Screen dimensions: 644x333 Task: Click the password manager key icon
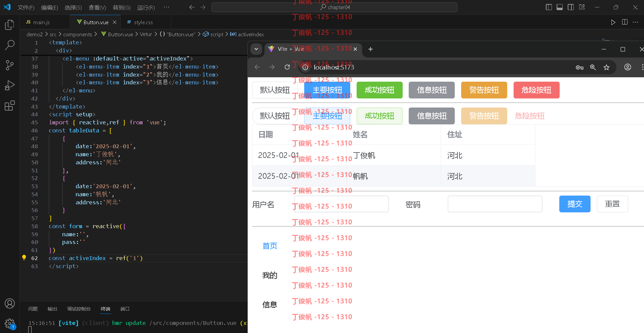(579, 67)
